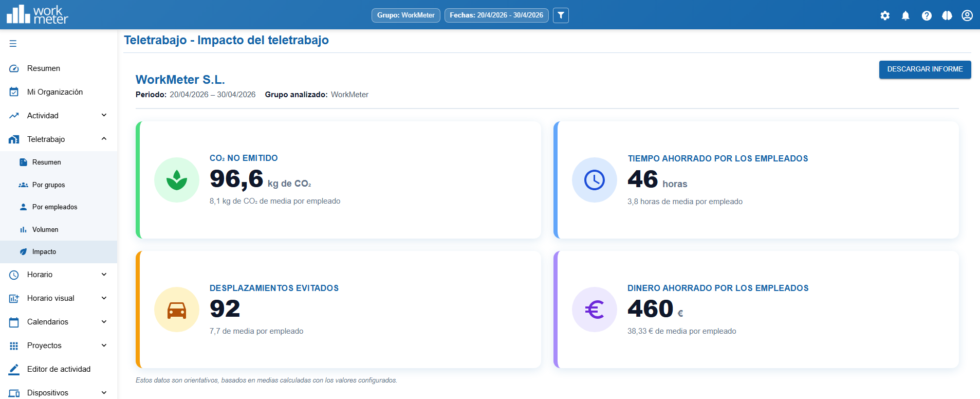The height and width of the screenshot is (399, 980).
Task: Click the Calendarios calendar icon
Action: (14, 322)
